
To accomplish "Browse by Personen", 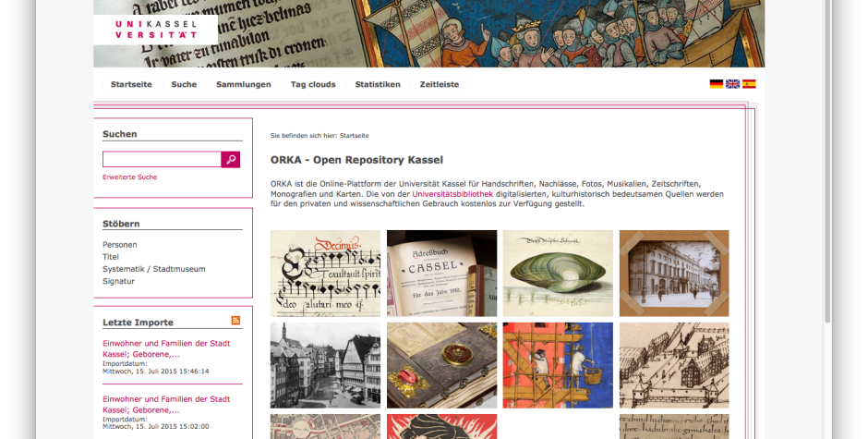I will coord(119,244).
